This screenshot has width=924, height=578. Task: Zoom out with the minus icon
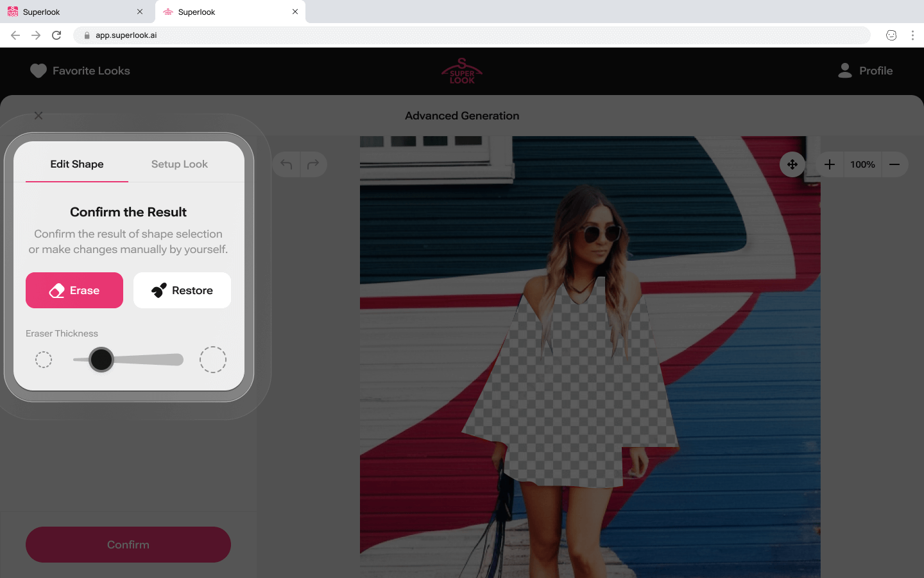[x=894, y=164]
